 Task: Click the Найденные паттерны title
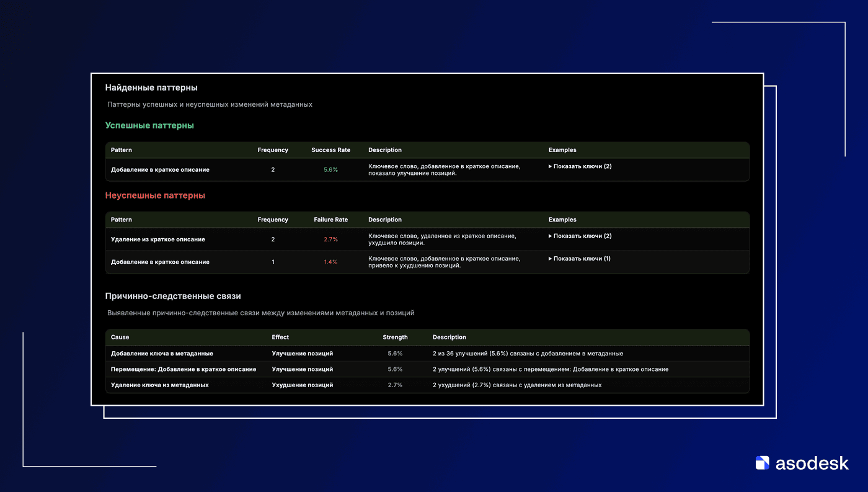(151, 88)
